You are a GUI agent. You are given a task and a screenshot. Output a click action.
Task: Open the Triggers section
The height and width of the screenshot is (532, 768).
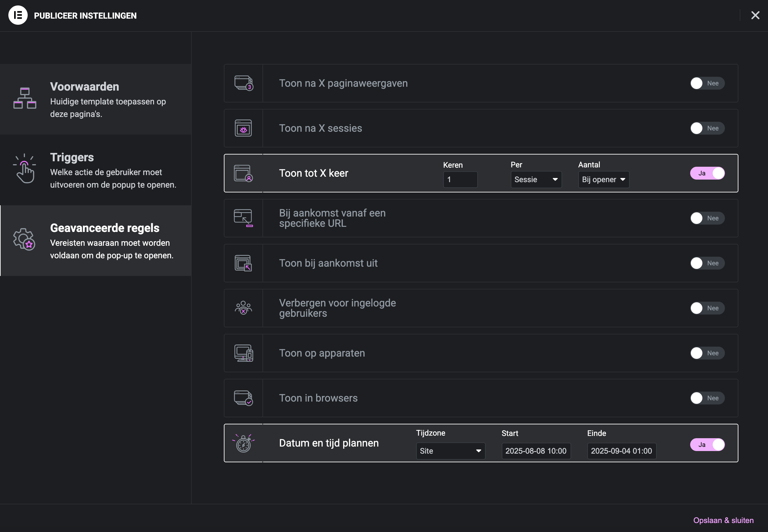[x=96, y=170]
